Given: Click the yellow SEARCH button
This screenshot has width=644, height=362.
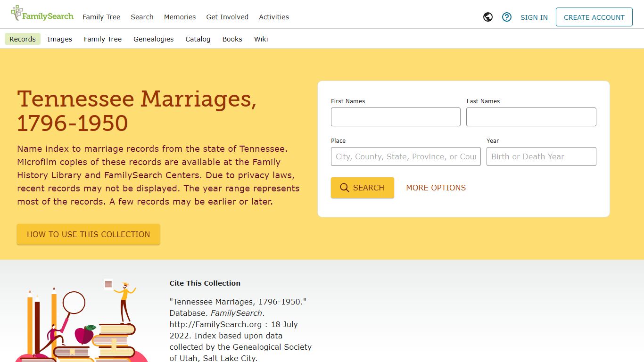Looking at the screenshot, I should pyautogui.click(x=363, y=188).
